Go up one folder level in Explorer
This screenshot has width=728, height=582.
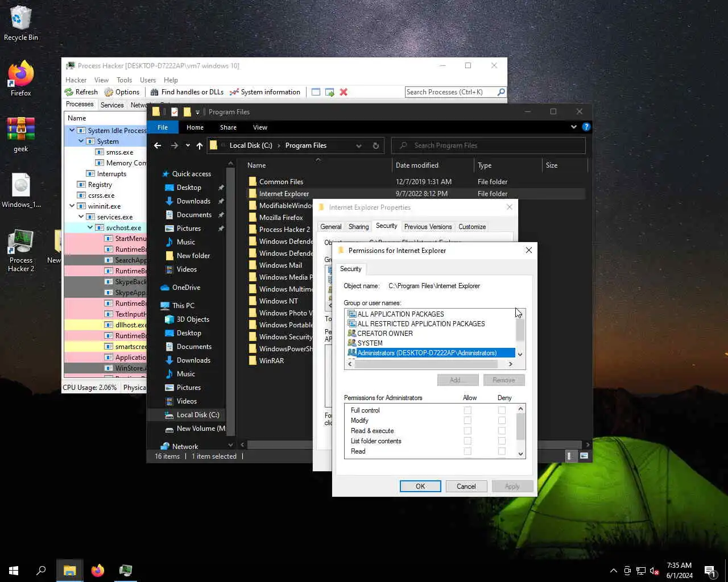click(x=200, y=145)
